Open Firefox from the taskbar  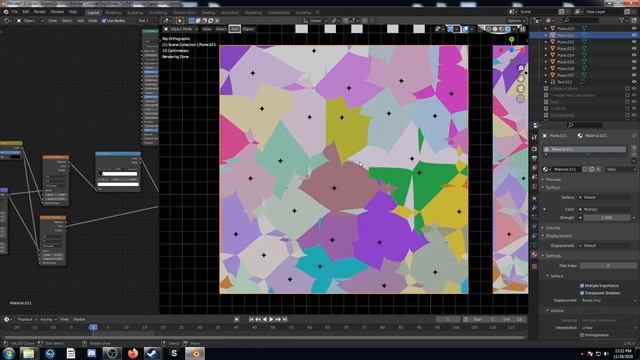(x=133, y=353)
